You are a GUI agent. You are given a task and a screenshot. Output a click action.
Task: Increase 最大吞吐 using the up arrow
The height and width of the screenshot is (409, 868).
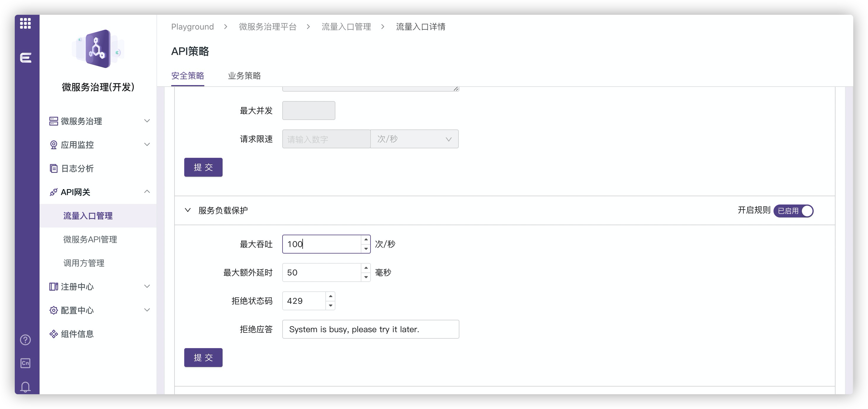point(366,240)
